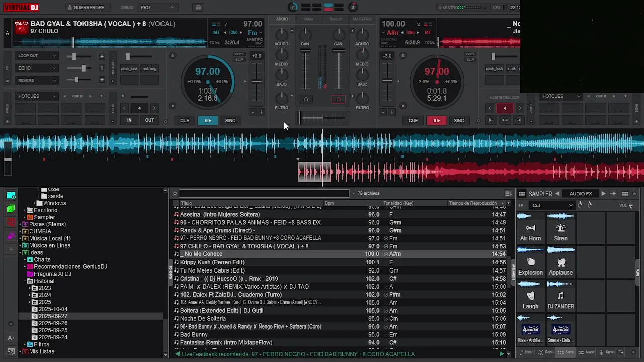Toggle VINYL mode on deck A
This screenshot has height=362, width=644.
[x=239, y=54]
